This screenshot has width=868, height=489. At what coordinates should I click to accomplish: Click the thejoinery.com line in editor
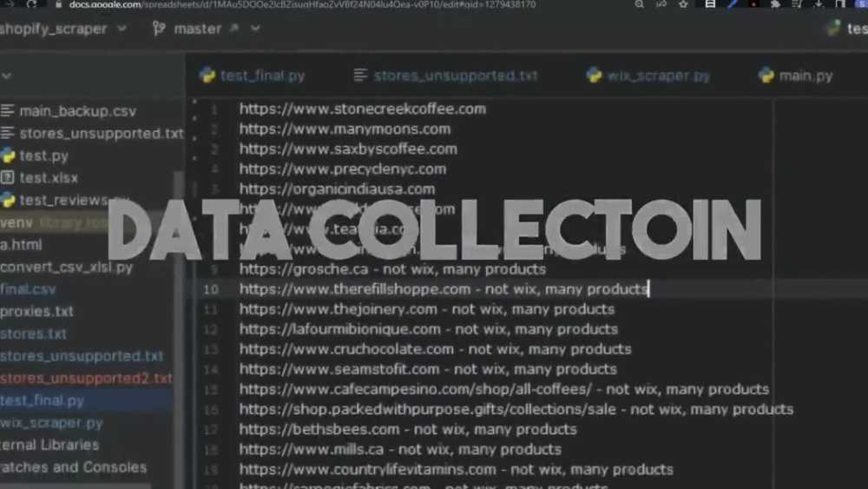427,309
